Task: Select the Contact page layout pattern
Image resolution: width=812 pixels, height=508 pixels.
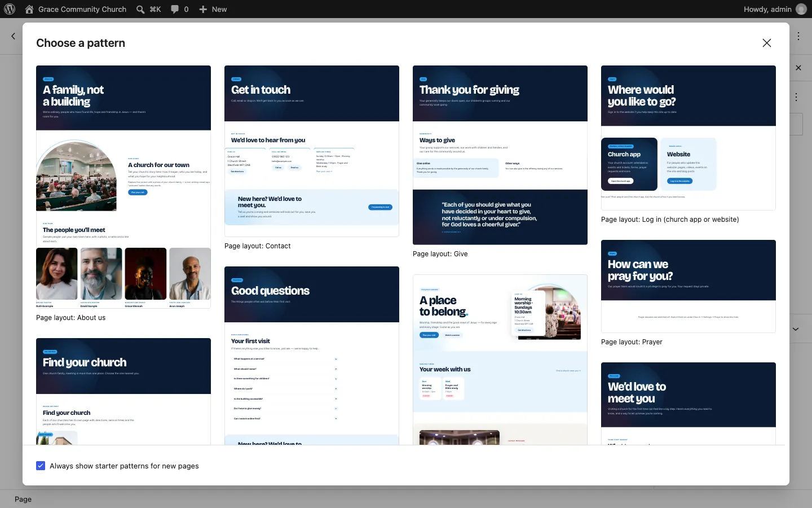Action: [x=312, y=151]
